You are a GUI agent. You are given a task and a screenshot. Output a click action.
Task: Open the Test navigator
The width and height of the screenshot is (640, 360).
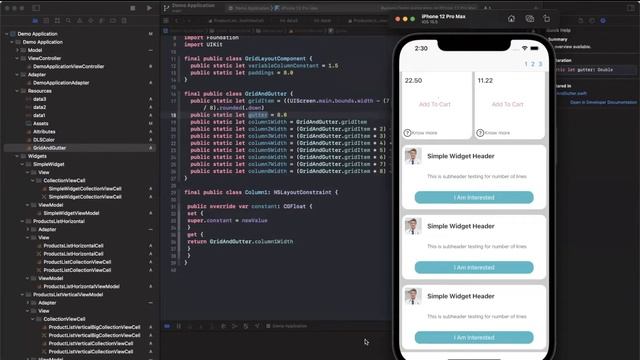point(91,20)
